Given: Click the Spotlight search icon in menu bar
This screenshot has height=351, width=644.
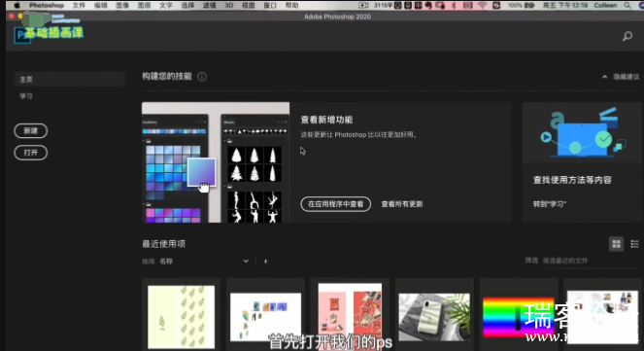Looking at the screenshot, I should tap(627, 5).
